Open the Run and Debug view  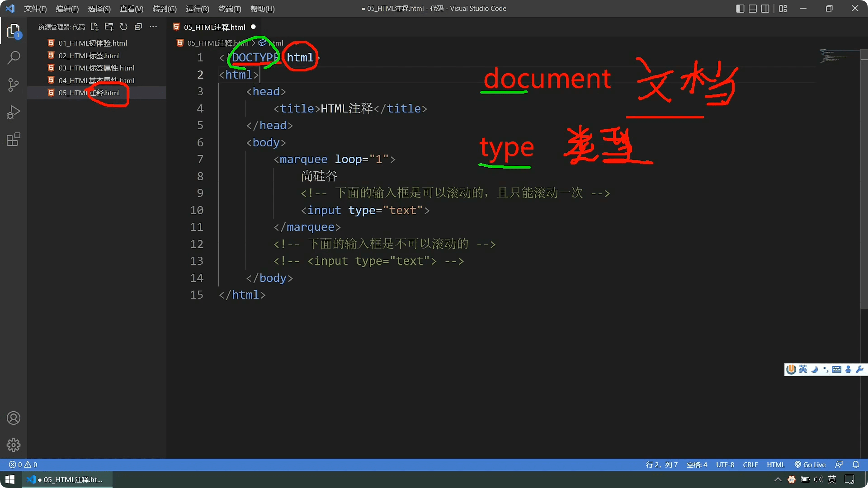[x=14, y=112]
